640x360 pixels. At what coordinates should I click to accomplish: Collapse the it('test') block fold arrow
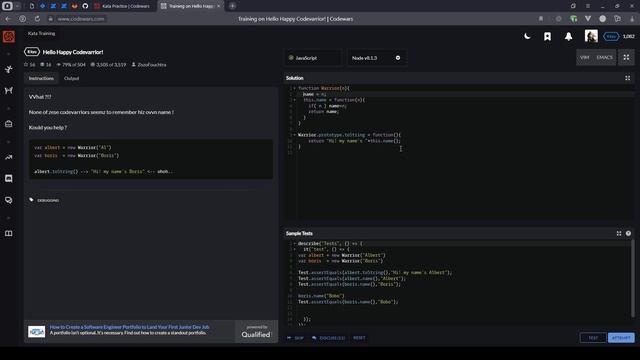tap(294, 249)
